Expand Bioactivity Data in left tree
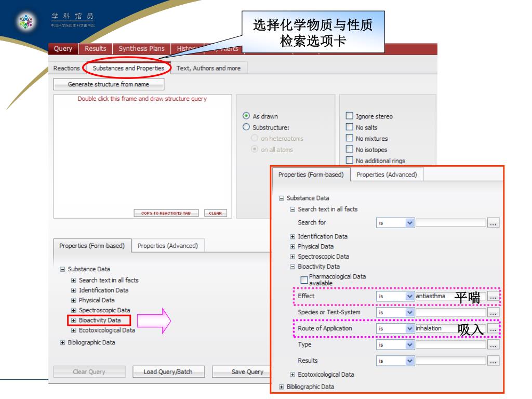Screen dimensions: 532x399 click(x=74, y=320)
